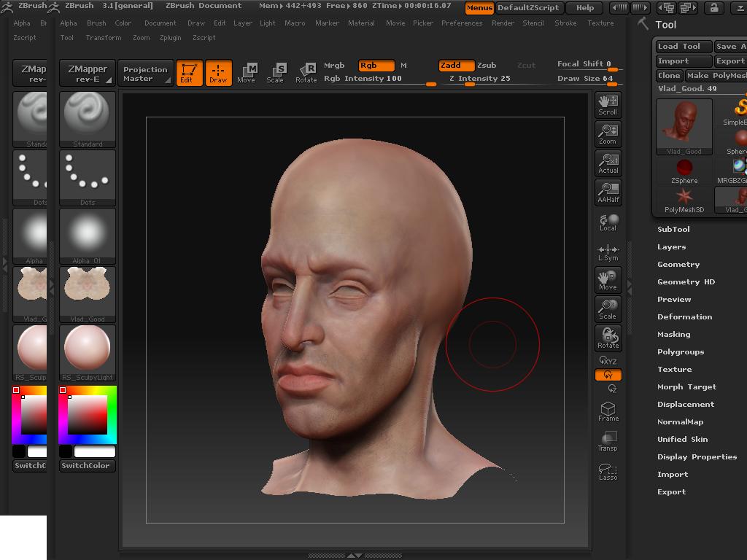
Task: Expand the SubTool section
Action: tap(673, 230)
